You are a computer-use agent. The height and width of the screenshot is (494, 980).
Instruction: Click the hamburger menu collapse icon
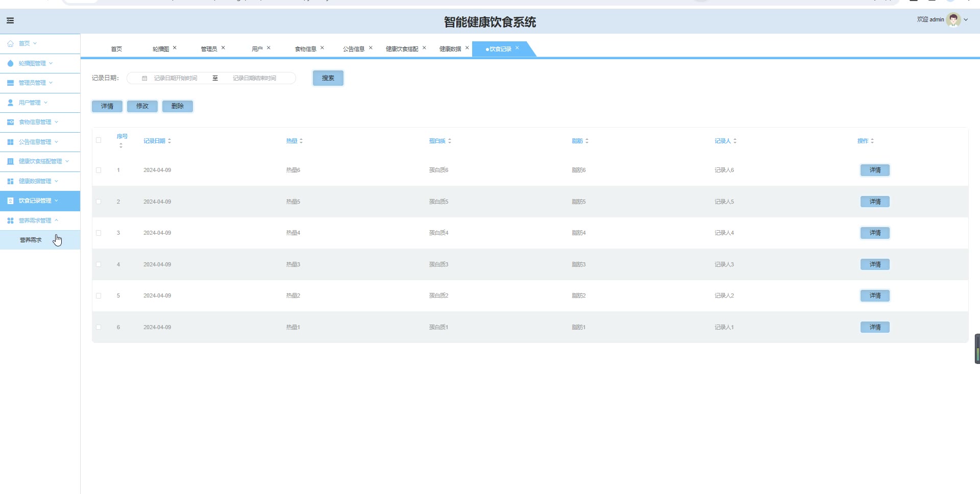pos(10,20)
